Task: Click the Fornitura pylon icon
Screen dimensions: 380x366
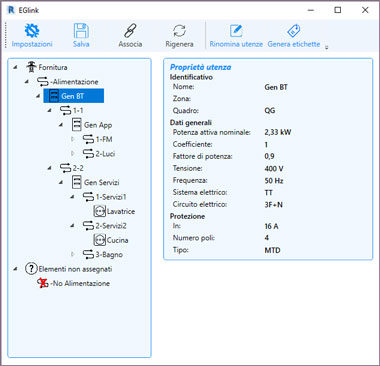Action: [x=31, y=67]
